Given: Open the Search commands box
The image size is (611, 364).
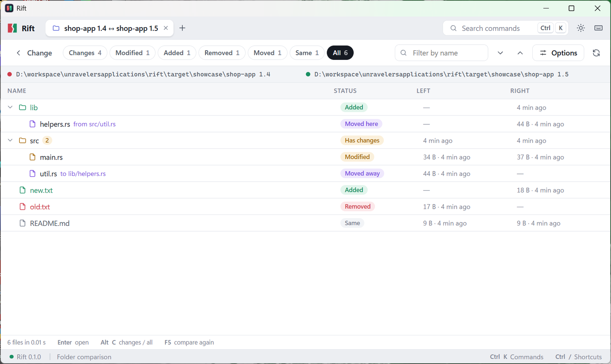Looking at the screenshot, I should [x=505, y=28].
